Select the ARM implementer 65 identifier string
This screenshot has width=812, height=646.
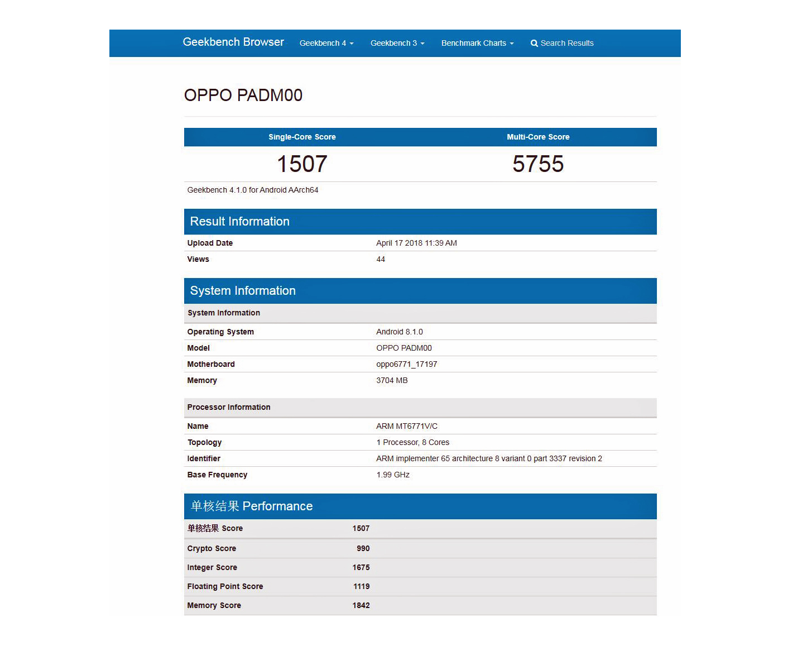click(489, 459)
